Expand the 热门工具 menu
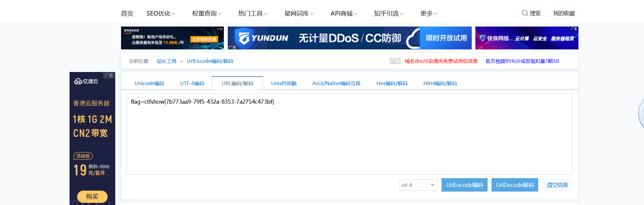Screen dimensions: 644x205 pos(253,13)
